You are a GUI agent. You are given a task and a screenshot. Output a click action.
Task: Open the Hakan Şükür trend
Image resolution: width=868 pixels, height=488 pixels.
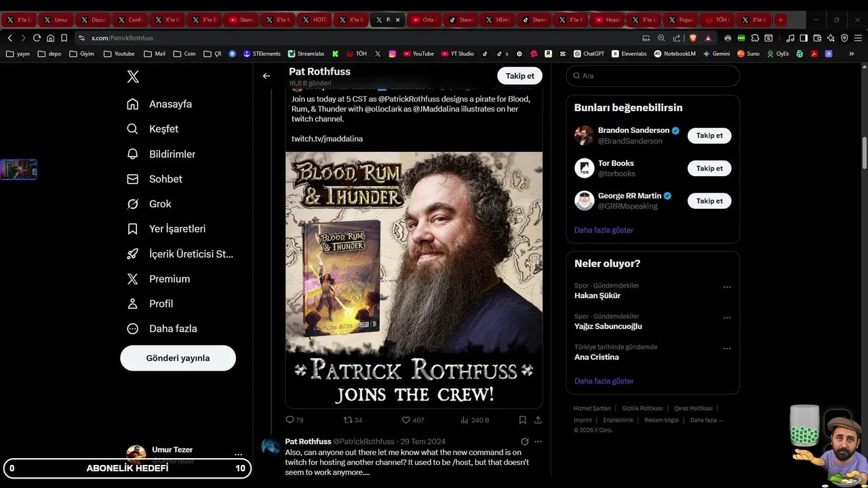point(597,296)
